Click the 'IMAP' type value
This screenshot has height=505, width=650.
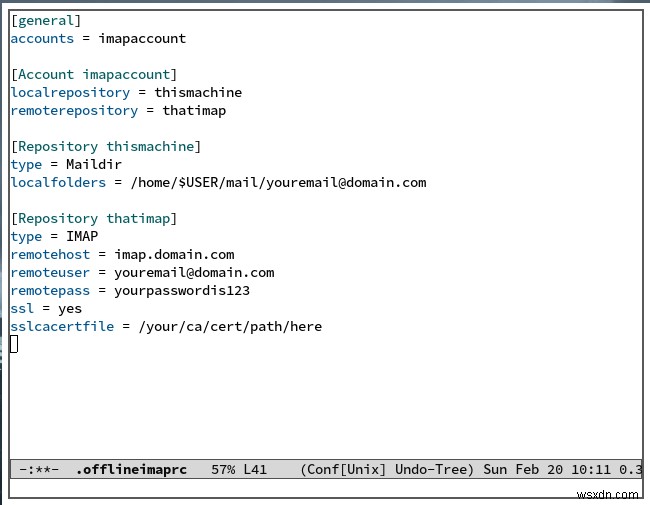[x=82, y=236]
